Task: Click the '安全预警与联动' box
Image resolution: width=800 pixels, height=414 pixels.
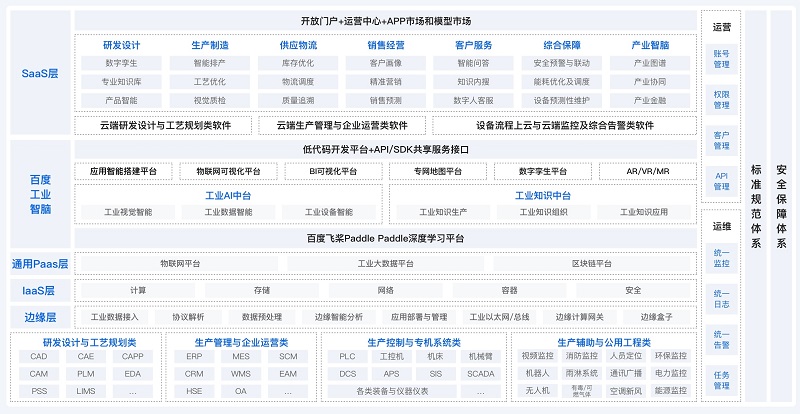Action: 562,63
